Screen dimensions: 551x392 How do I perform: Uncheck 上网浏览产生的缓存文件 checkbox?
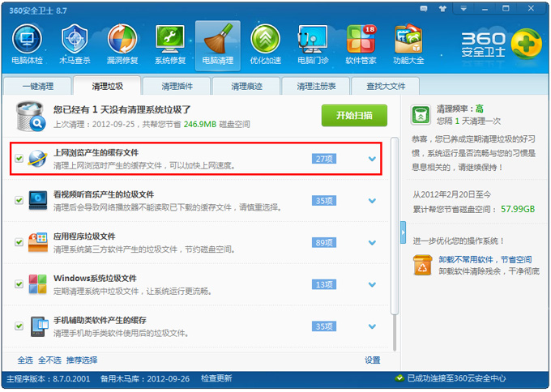[x=19, y=159]
